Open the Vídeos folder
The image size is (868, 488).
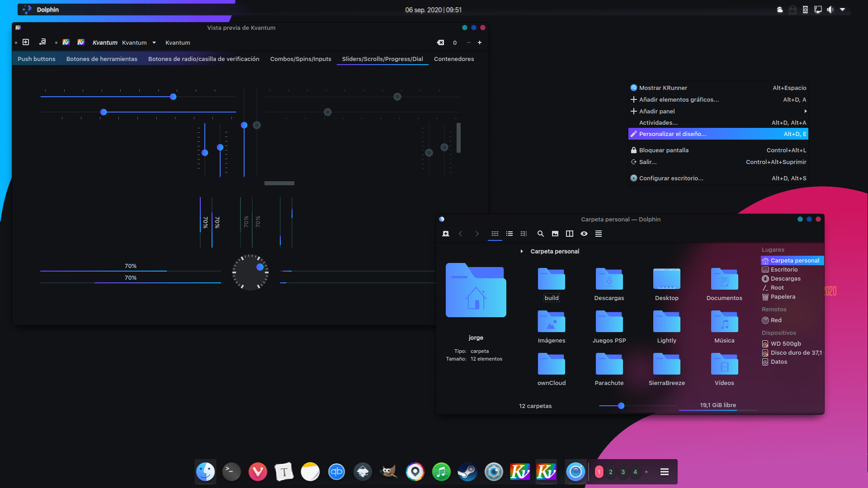coord(724,369)
